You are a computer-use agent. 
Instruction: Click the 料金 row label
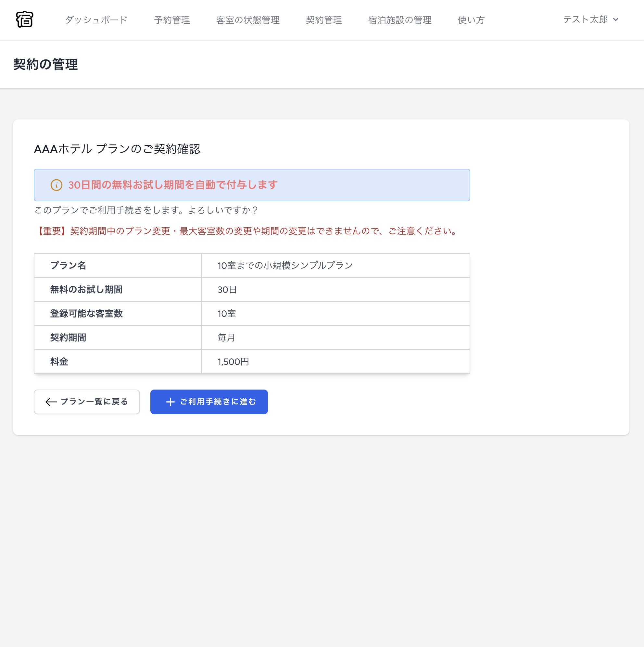tap(118, 362)
